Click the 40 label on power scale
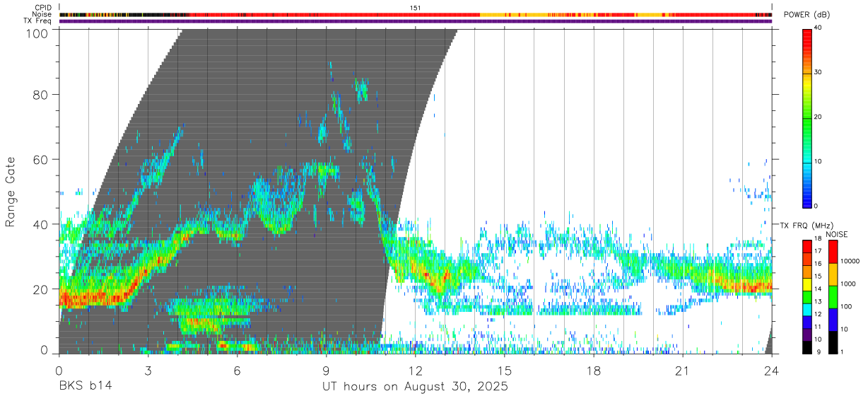 coord(819,28)
